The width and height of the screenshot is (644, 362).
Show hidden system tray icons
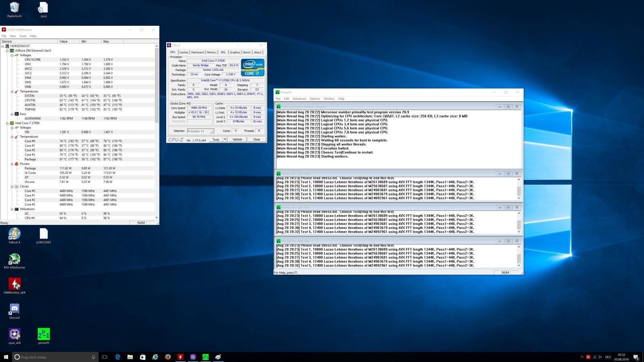point(582,357)
